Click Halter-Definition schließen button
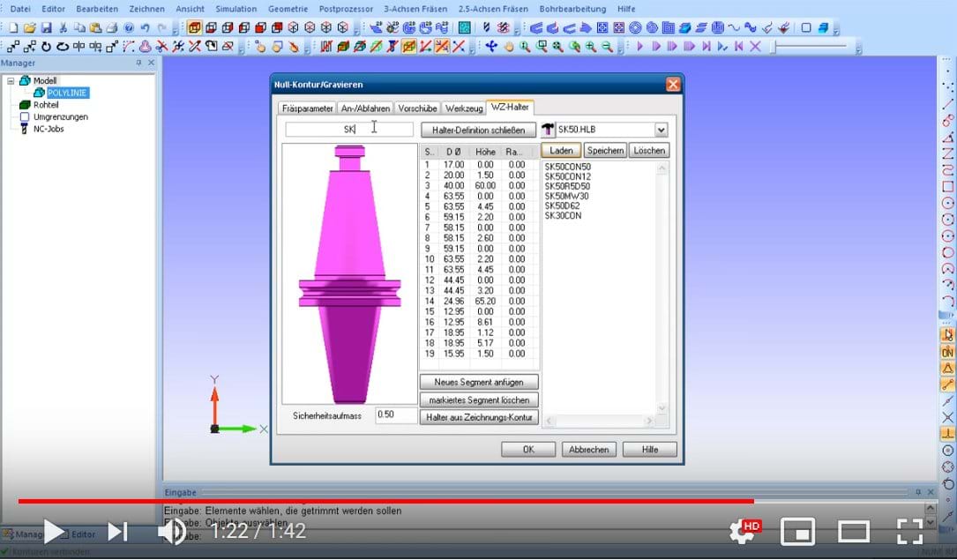Screen dimensions: 957x560 (478, 130)
